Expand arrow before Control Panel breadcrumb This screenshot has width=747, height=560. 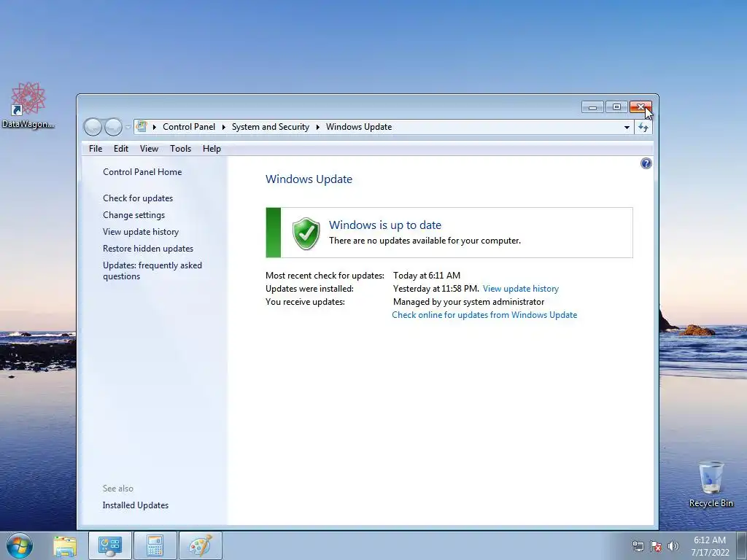155,127
